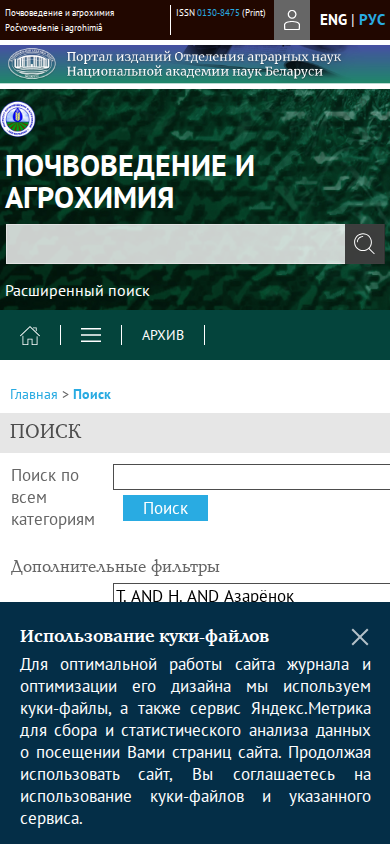The width and height of the screenshot is (390, 844).
Task: Click the Главная breadcrumb link
Action: pos(33,395)
